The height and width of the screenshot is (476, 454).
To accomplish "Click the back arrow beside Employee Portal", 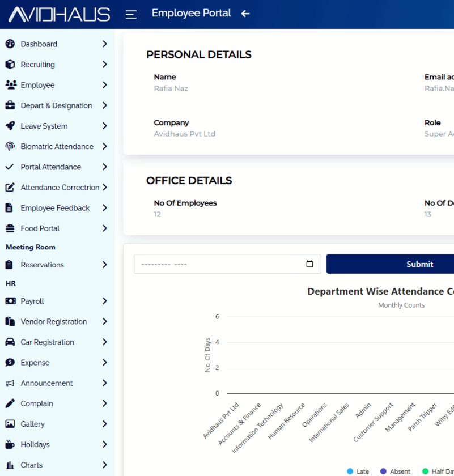I will [x=245, y=14].
